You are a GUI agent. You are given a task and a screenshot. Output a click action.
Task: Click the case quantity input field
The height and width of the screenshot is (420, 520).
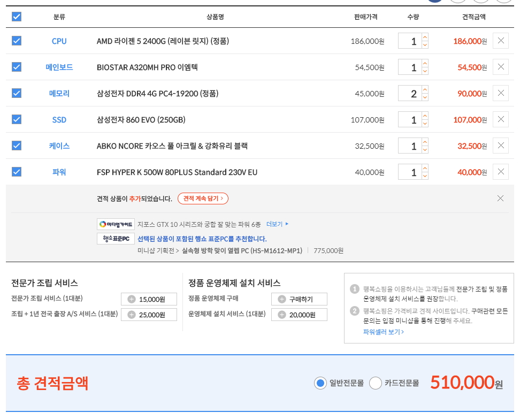410,146
